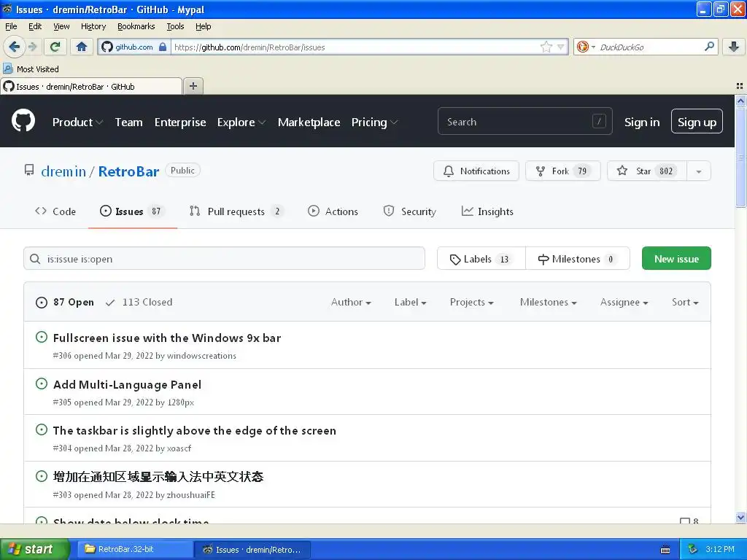
Task: Open issue #303 with the Chinese title
Action: [x=158, y=477]
